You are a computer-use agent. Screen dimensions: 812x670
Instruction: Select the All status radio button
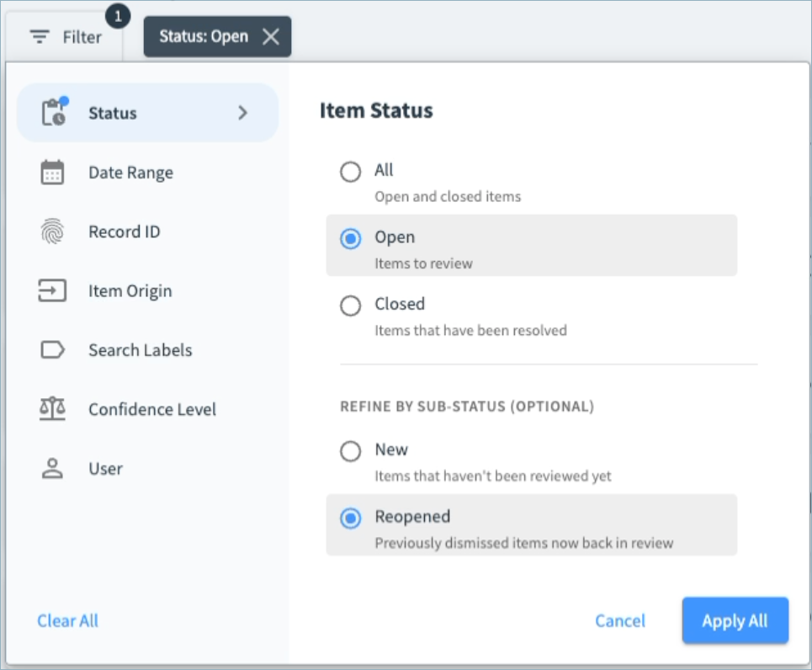[x=351, y=172]
